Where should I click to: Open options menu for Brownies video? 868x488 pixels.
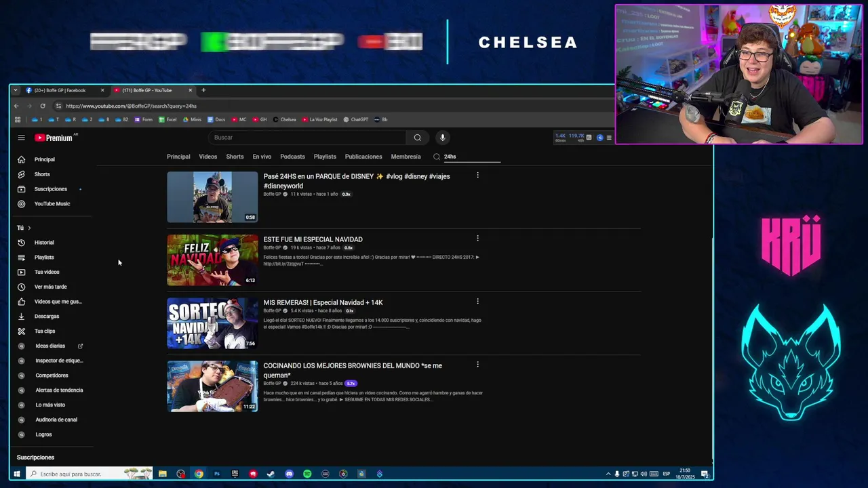477,365
